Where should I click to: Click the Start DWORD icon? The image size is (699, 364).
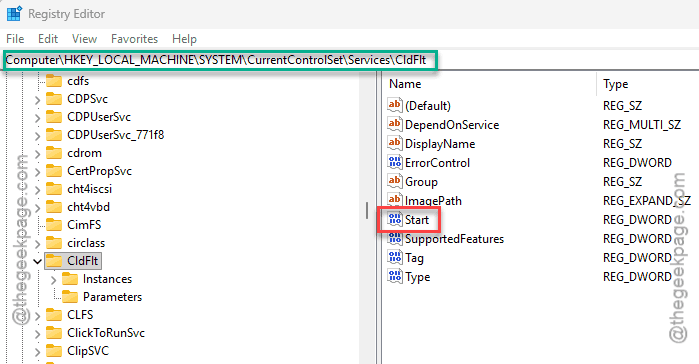coord(395,219)
